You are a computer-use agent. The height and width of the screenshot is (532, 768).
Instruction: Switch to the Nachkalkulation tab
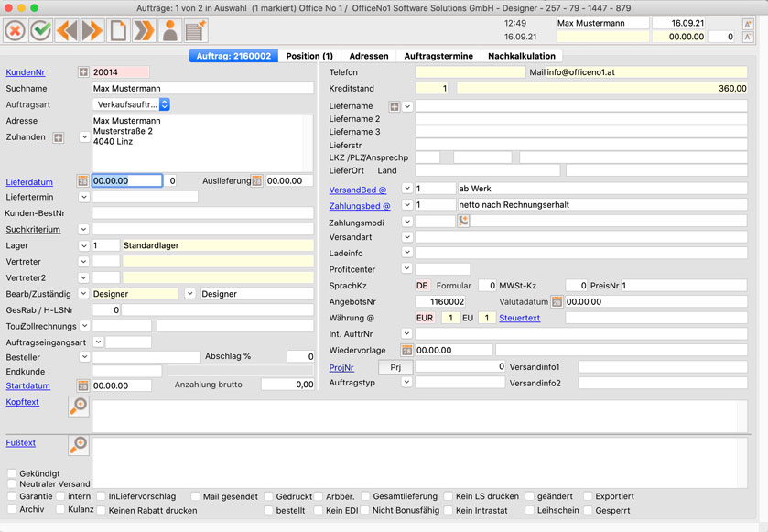pos(522,56)
